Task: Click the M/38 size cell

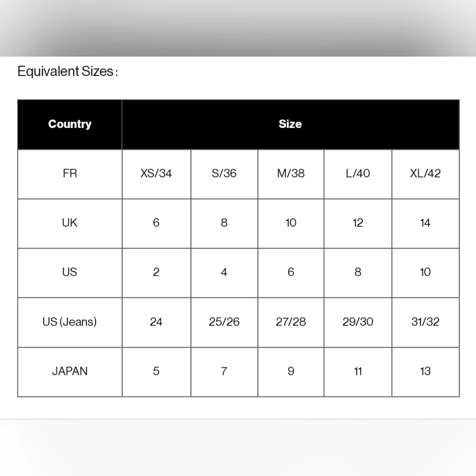Action: tap(291, 174)
